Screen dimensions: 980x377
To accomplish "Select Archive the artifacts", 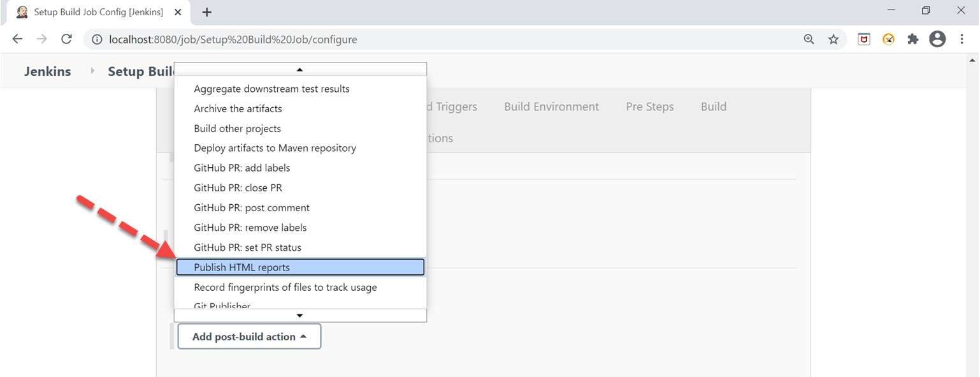I will [x=299, y=108].
